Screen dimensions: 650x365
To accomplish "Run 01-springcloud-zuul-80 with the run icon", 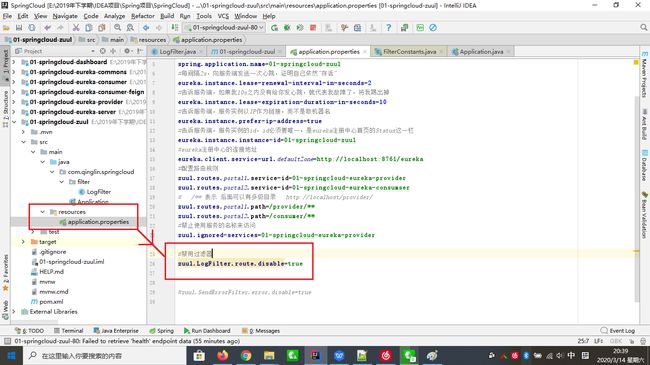I will pos(274,28).
